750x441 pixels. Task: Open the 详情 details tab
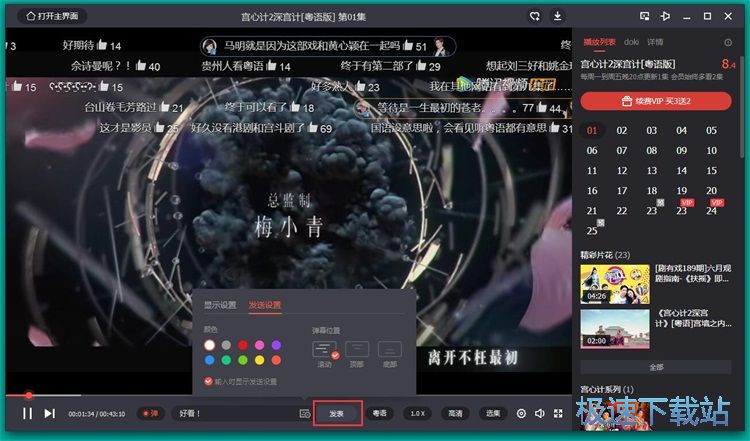(x=655, y=42)
